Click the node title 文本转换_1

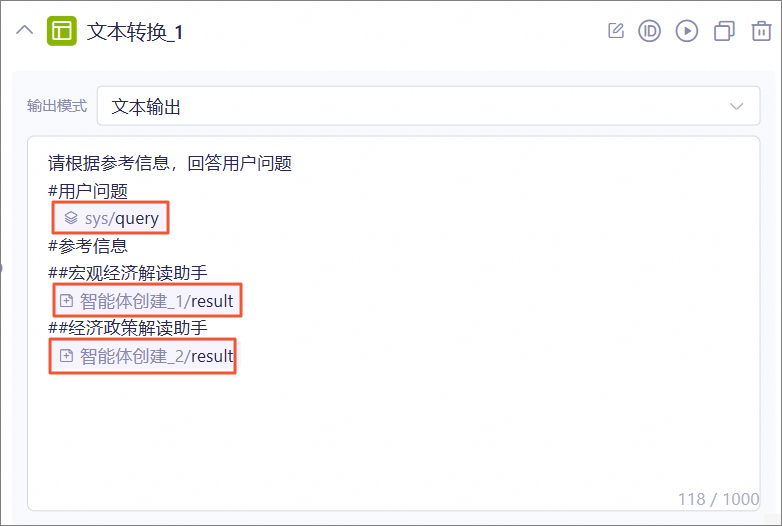(135, 32)
